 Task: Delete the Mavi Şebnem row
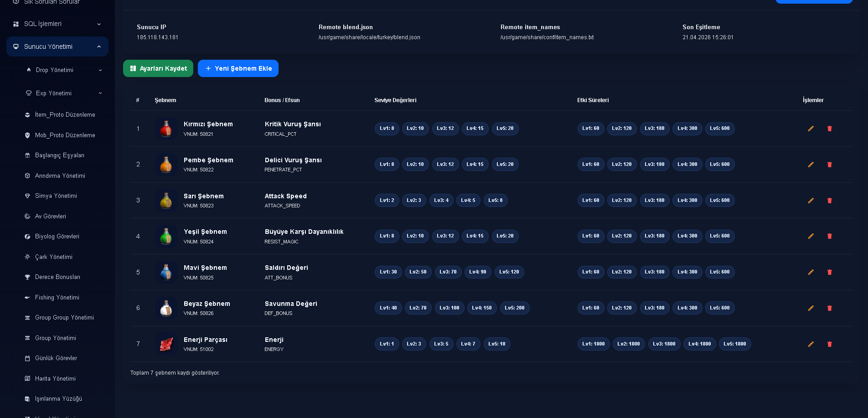829,272
